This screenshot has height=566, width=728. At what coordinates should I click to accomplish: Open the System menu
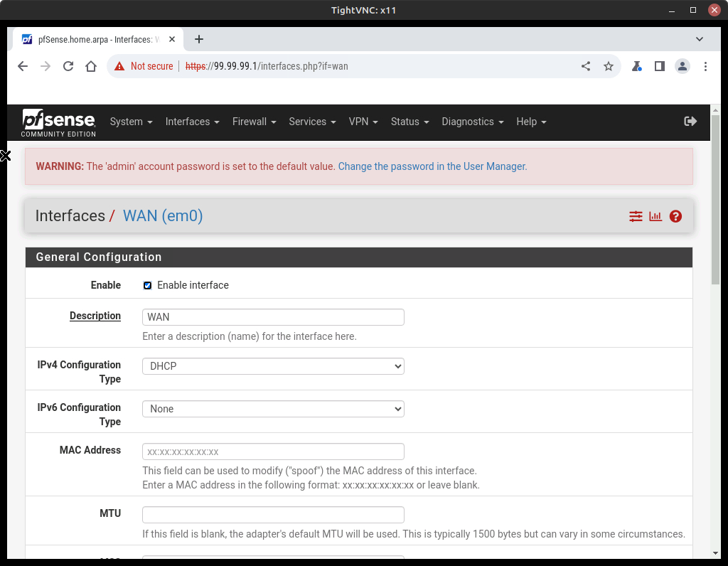pos(131,122)
